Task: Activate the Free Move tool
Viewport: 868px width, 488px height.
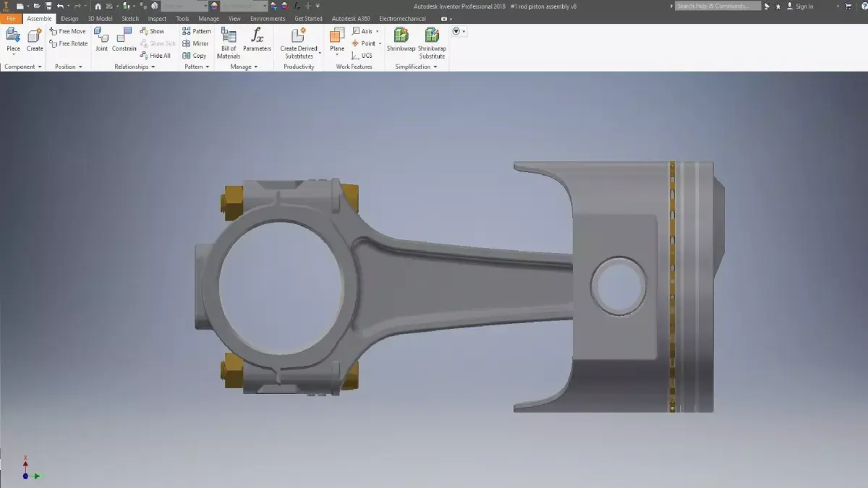Action: [x=67, y=31]
